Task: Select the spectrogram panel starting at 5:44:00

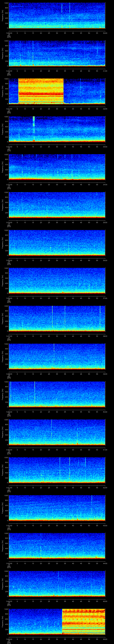Action: (57, 584)
